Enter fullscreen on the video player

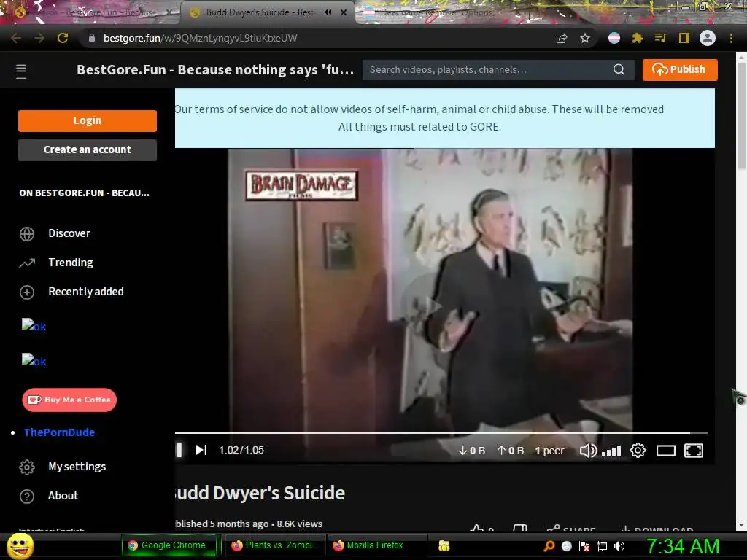(694, 451)
